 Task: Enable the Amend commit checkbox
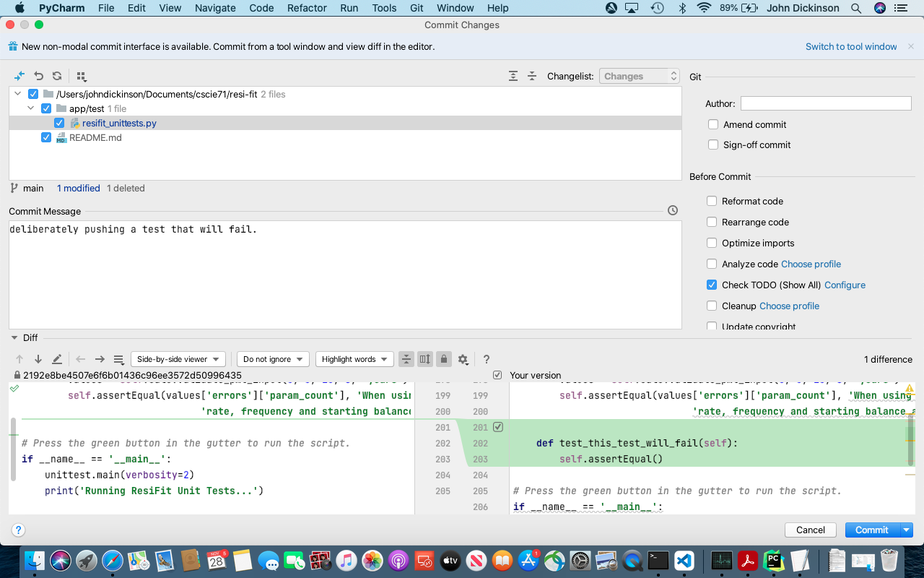point(713,124)
